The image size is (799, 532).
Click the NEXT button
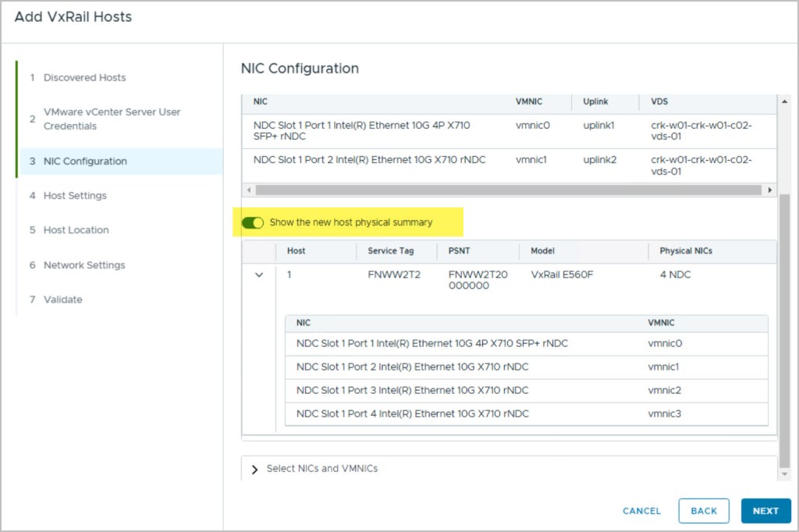coord(765,511)
